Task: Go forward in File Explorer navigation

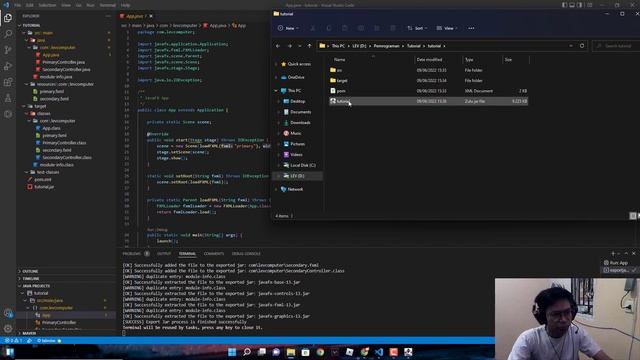Action: [x=290, y=46]
